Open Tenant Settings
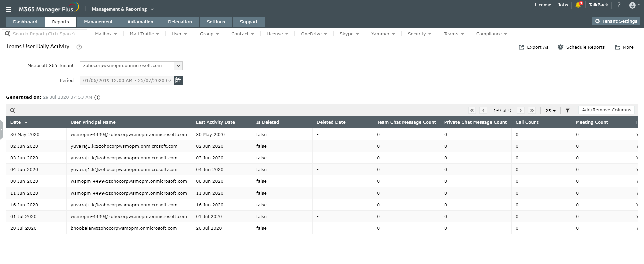Screen dimensions: 644x264 tap(616, 21)
